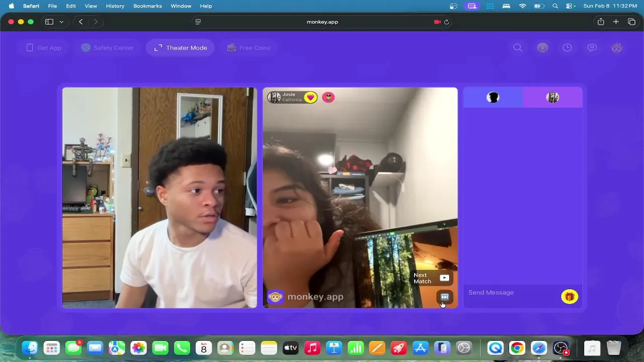Open the History menu
Screen dimensions: 644x362
[115, 6]
